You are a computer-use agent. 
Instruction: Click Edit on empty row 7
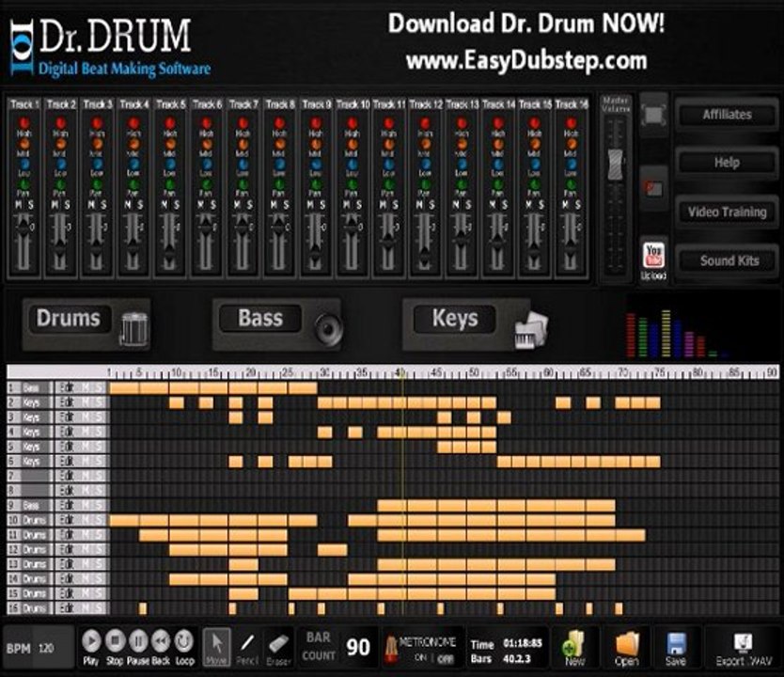coord(67,476)
